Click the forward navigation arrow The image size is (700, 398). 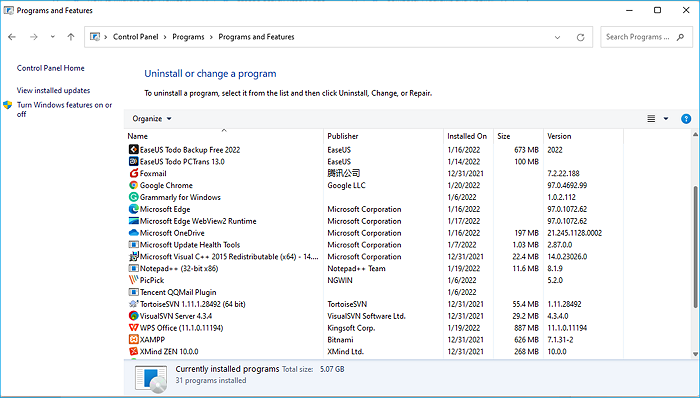click(x=33, y=37)
